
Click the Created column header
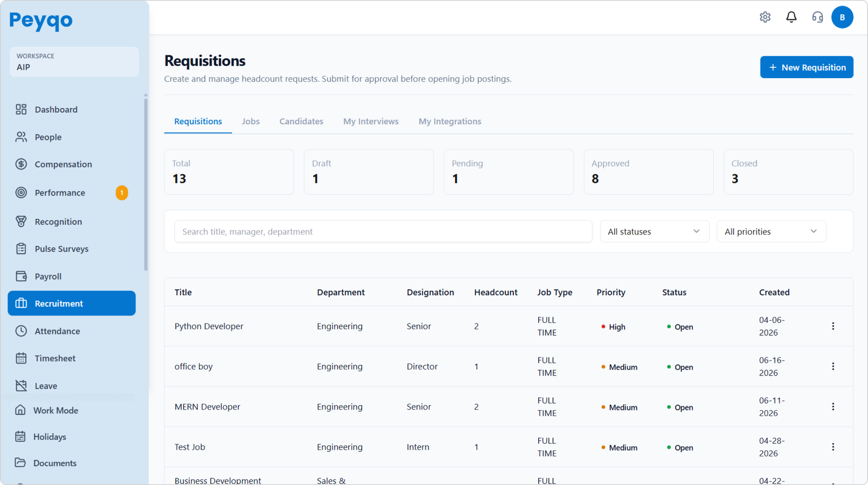[x=774, y=292]
